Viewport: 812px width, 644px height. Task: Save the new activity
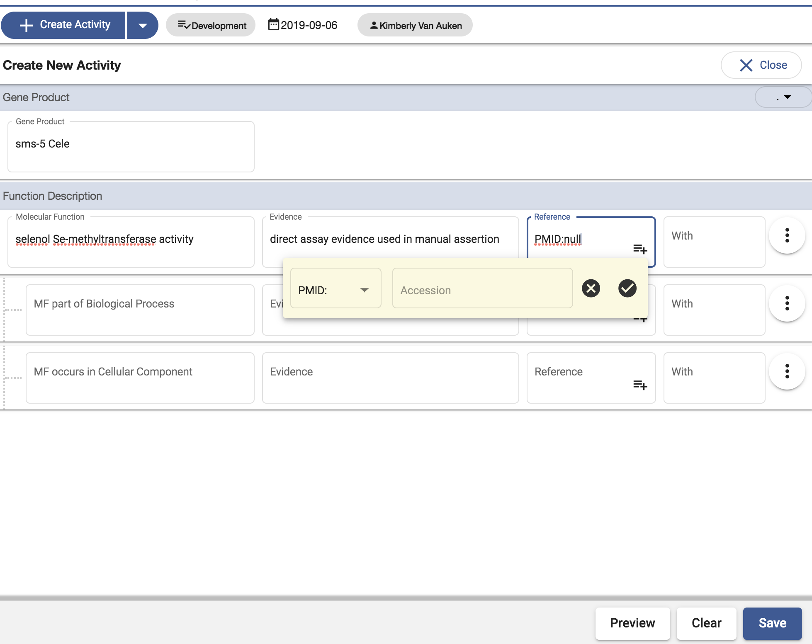tap(772, 623)
